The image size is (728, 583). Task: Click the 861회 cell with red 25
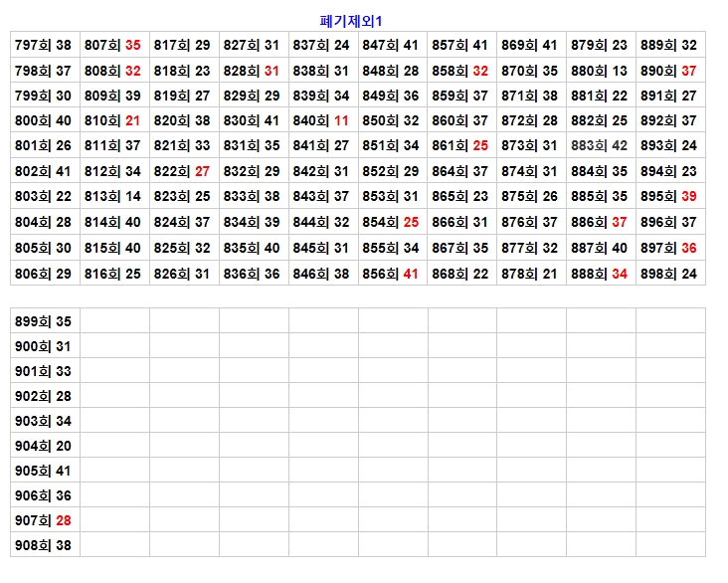pyautogui.click(x=460, y=145)
